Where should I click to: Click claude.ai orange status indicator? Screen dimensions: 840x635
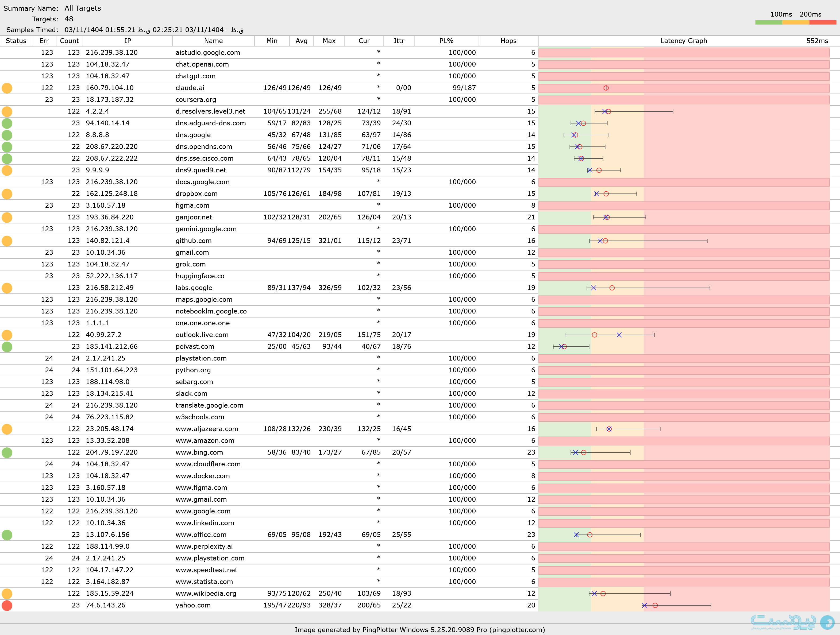[x=7, y=88]
